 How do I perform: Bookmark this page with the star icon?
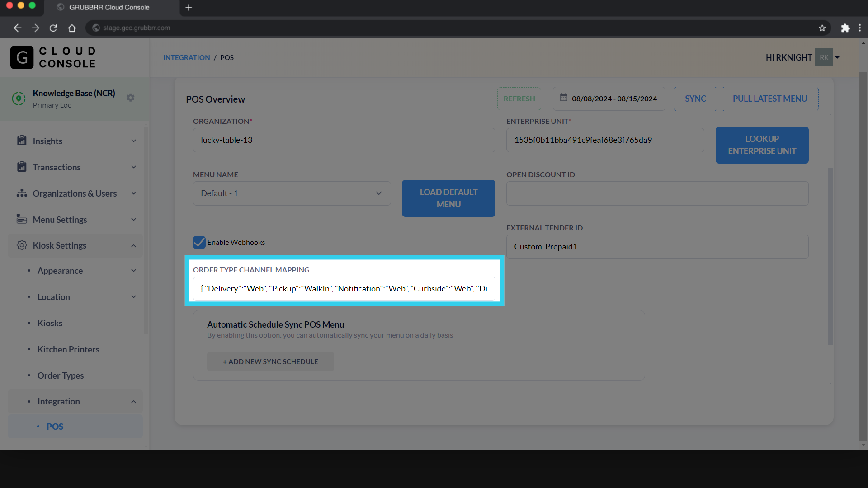point(822,28)
